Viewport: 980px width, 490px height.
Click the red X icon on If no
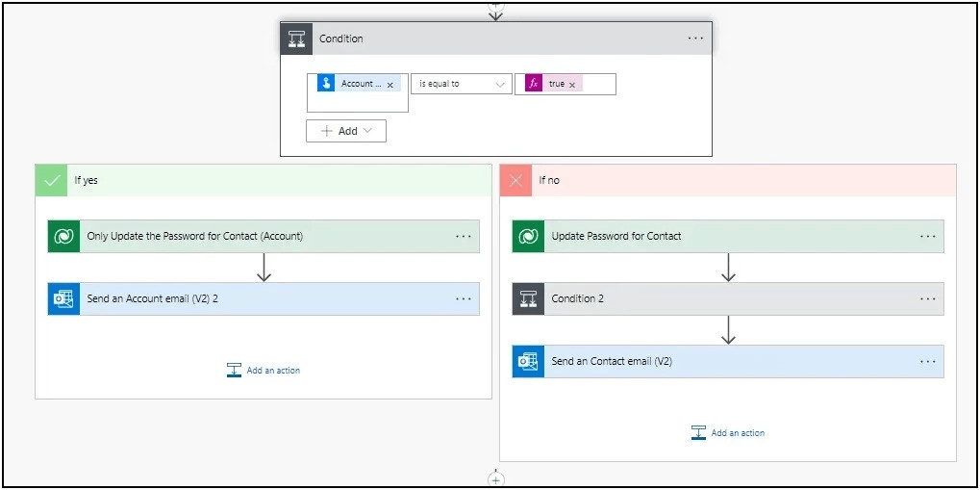(x=515, y=180)
